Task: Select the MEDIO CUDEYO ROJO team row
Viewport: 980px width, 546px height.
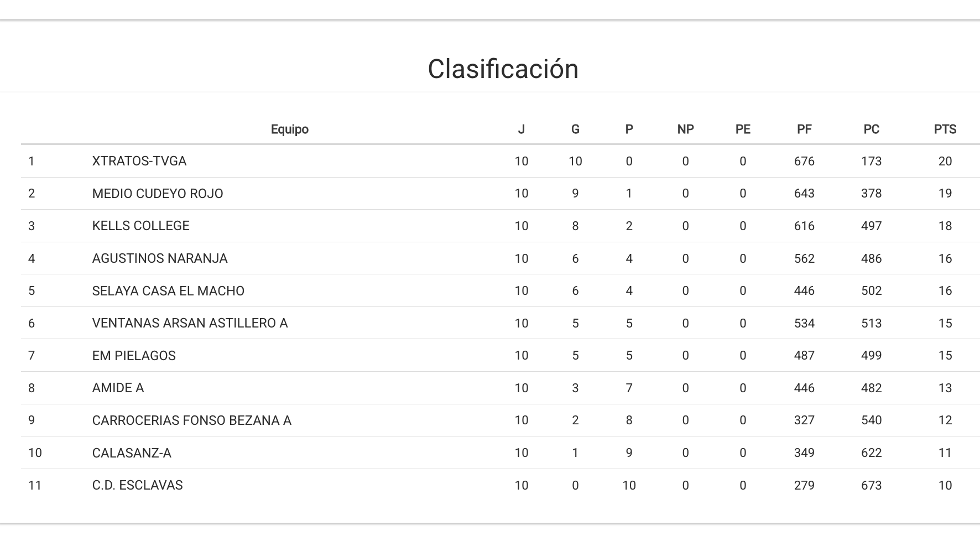Action: coord(158,194)
